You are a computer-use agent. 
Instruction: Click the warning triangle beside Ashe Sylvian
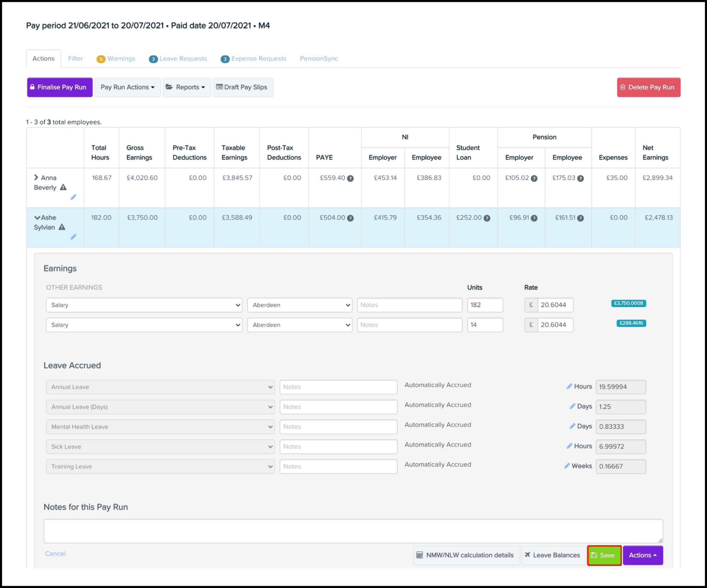pos(62,227)
